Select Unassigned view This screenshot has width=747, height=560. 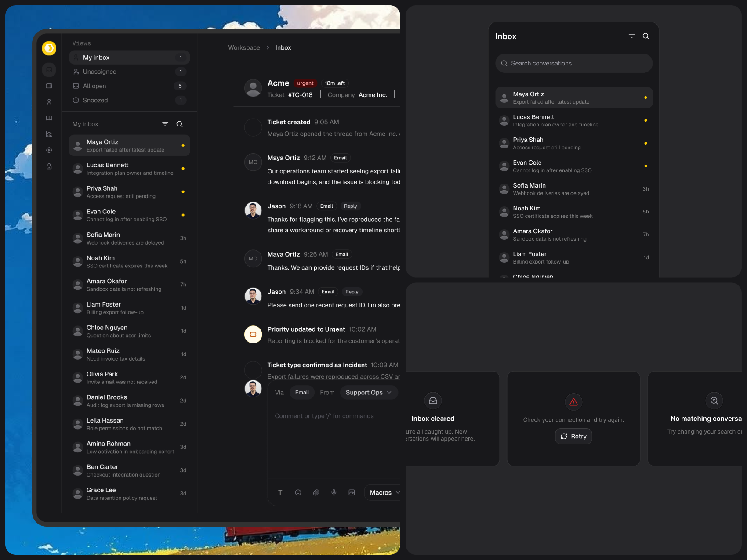[129, 72]
